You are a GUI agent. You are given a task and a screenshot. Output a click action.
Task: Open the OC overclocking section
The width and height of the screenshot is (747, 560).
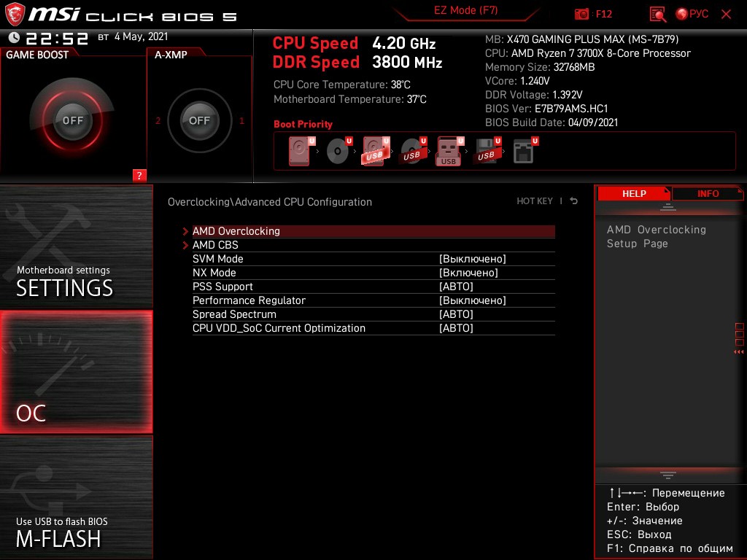click(76, 372)
